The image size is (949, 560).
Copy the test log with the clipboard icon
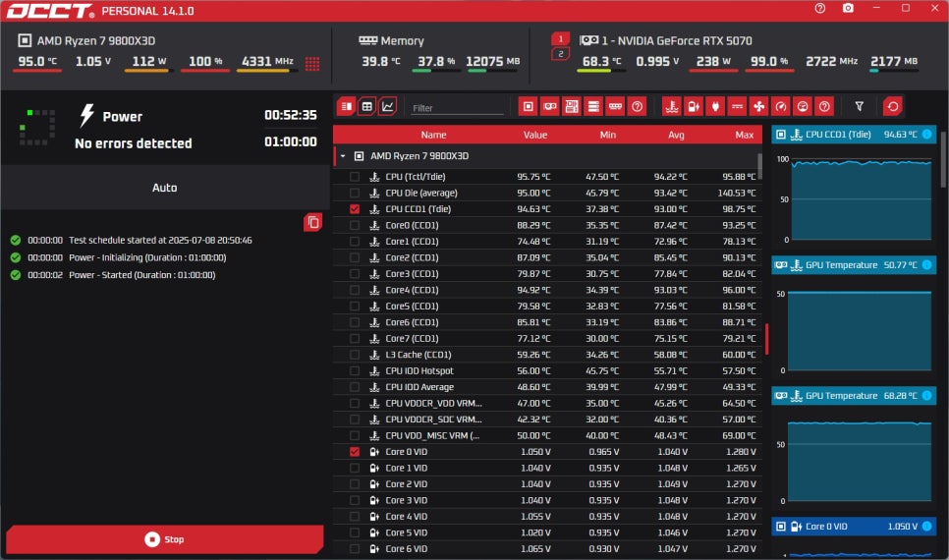[313, 222]
